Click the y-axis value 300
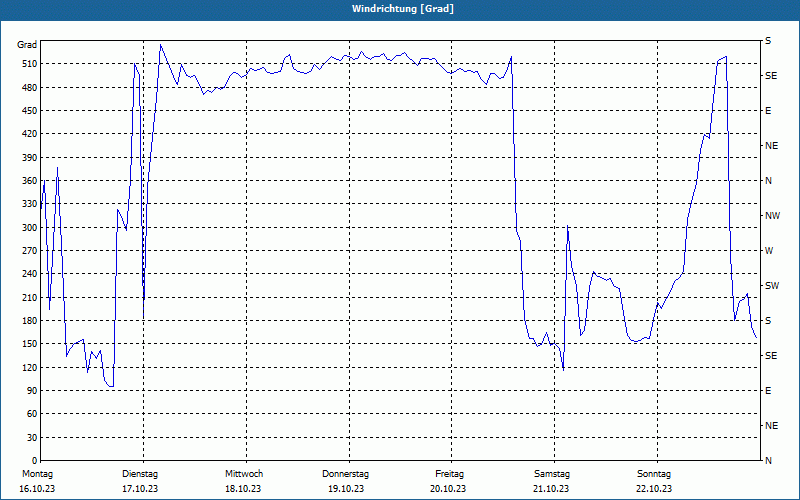Viewport: 800px width, 500px height. coord(29,228)
